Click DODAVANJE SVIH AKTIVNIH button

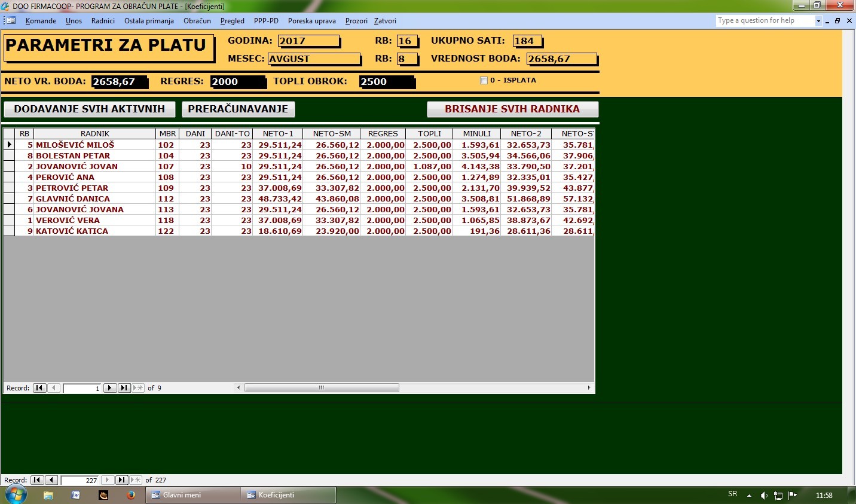(90, 109)
